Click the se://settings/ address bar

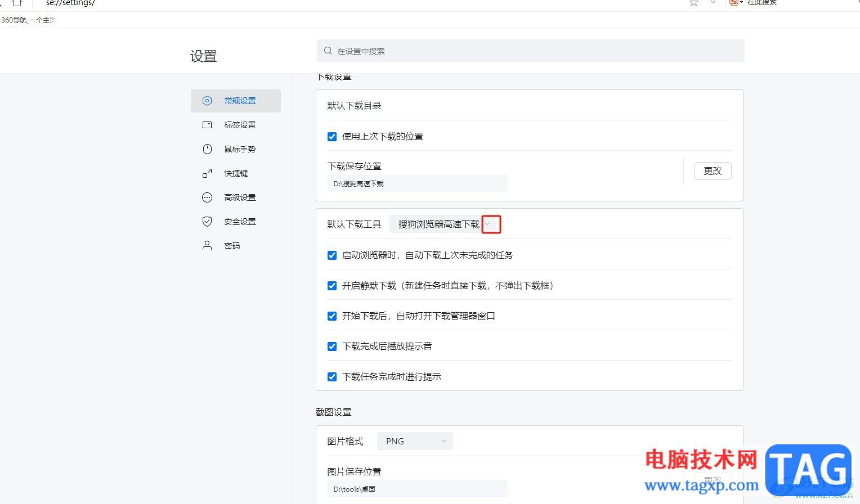coord(71,3)
